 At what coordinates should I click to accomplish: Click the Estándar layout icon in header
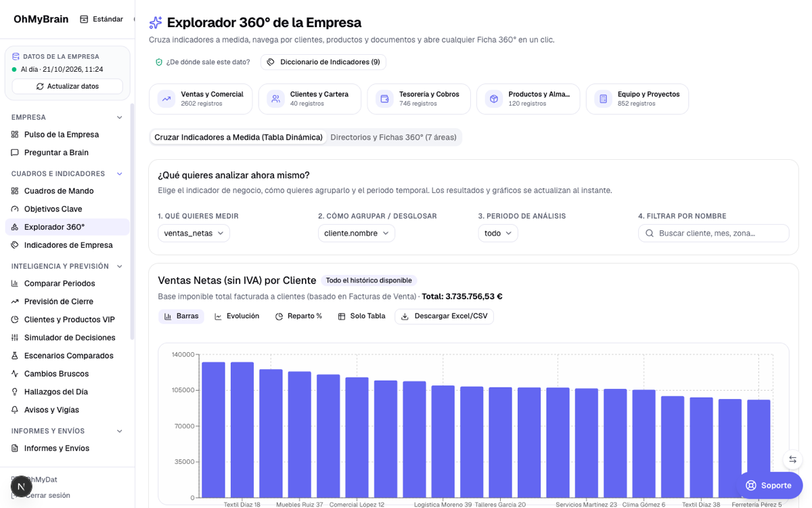84,20
